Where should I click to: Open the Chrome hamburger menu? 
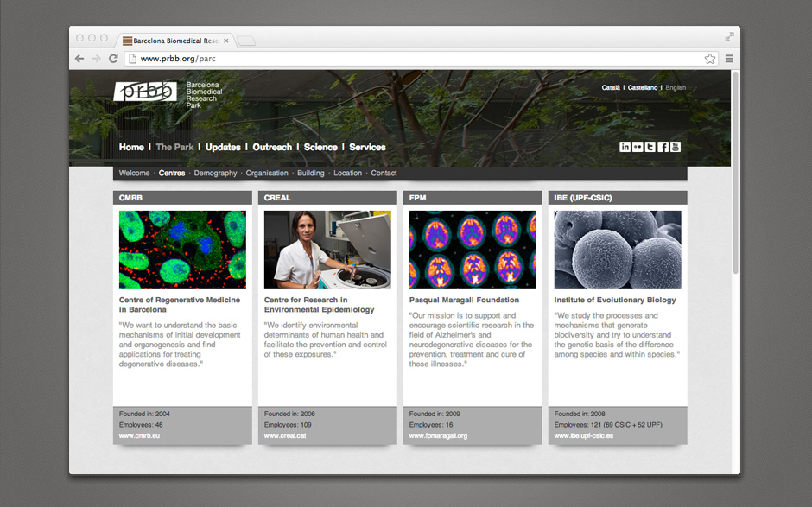point(729,59)
